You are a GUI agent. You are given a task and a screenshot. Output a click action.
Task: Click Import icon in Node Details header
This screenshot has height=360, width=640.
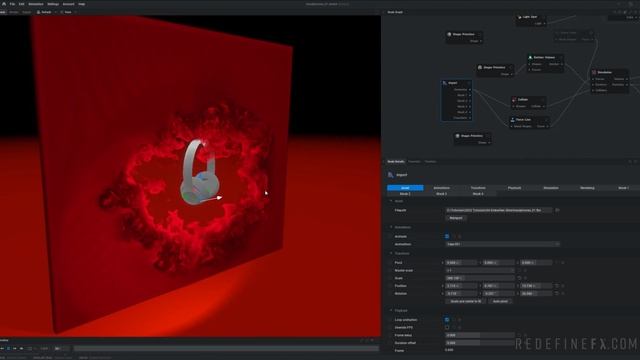[x=391, y=175]
